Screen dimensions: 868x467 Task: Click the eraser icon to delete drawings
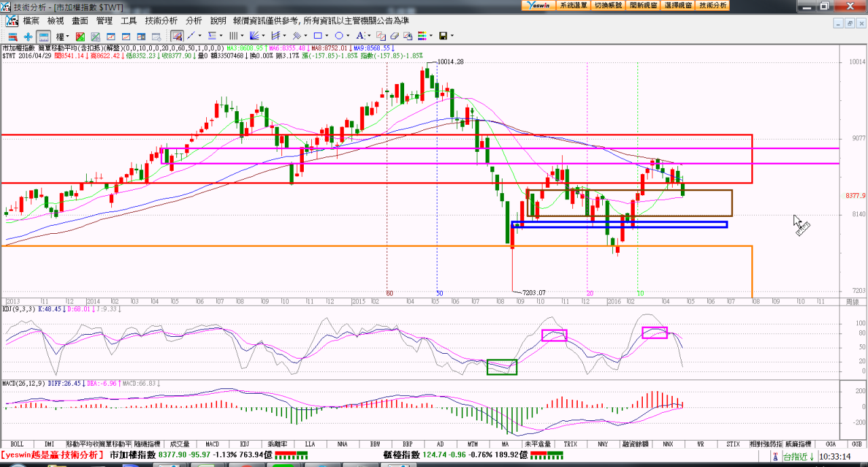[x=394, y=36]
